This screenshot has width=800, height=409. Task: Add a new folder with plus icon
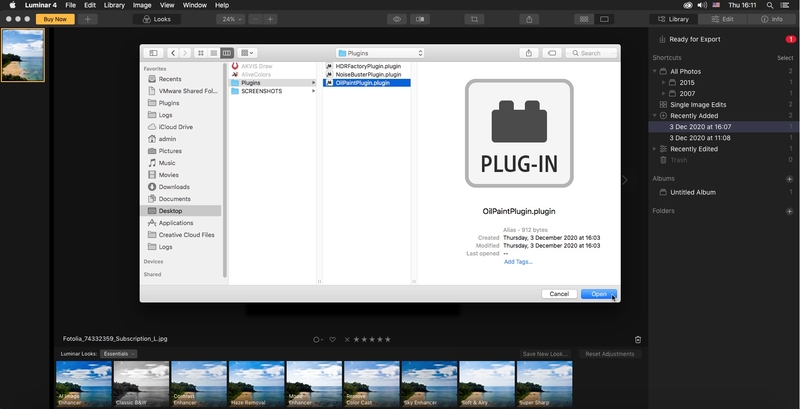pos(789,211)
